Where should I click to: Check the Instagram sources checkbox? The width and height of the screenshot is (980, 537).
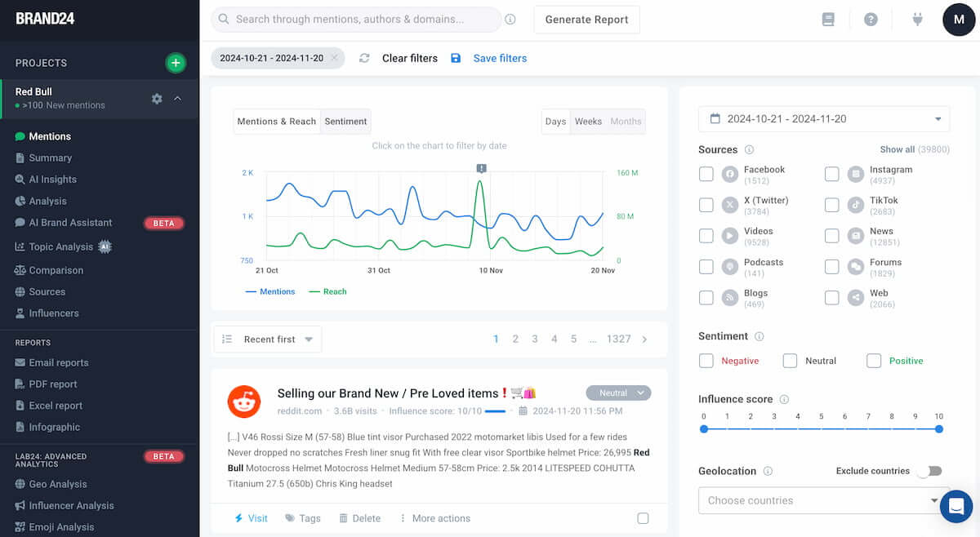tap(831, 174)
